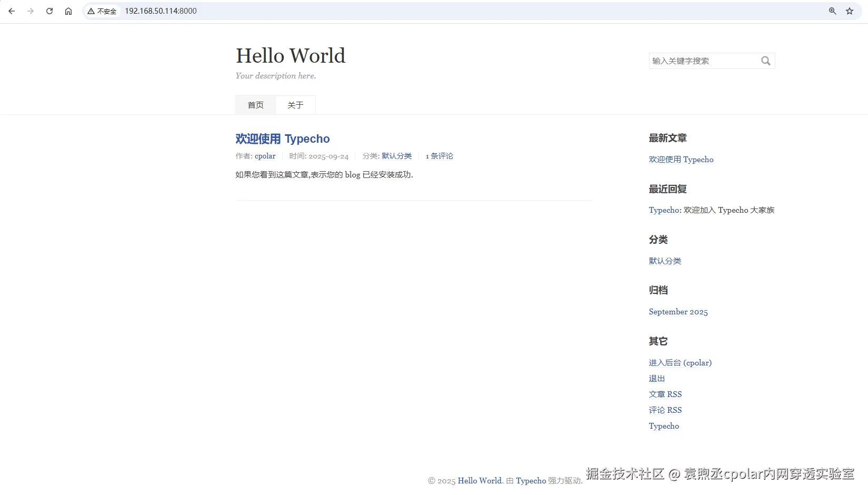Click author link cpolar
868x495 pixels.
pyautogui.click(x=265, y=156)
